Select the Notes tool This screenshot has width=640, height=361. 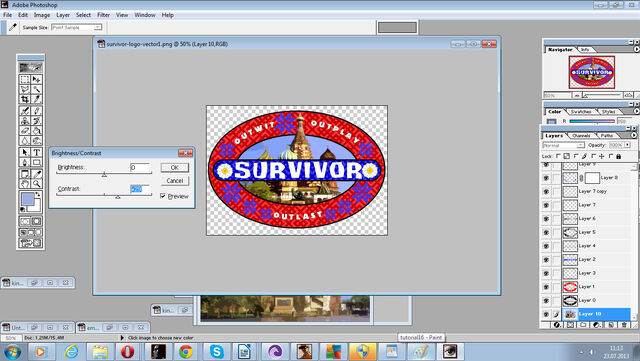coord(25,174)
